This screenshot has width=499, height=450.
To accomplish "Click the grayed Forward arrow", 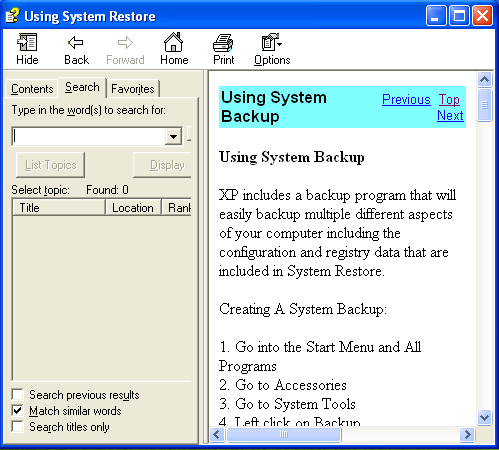I will pyautogui.click(x=125, y=49).
